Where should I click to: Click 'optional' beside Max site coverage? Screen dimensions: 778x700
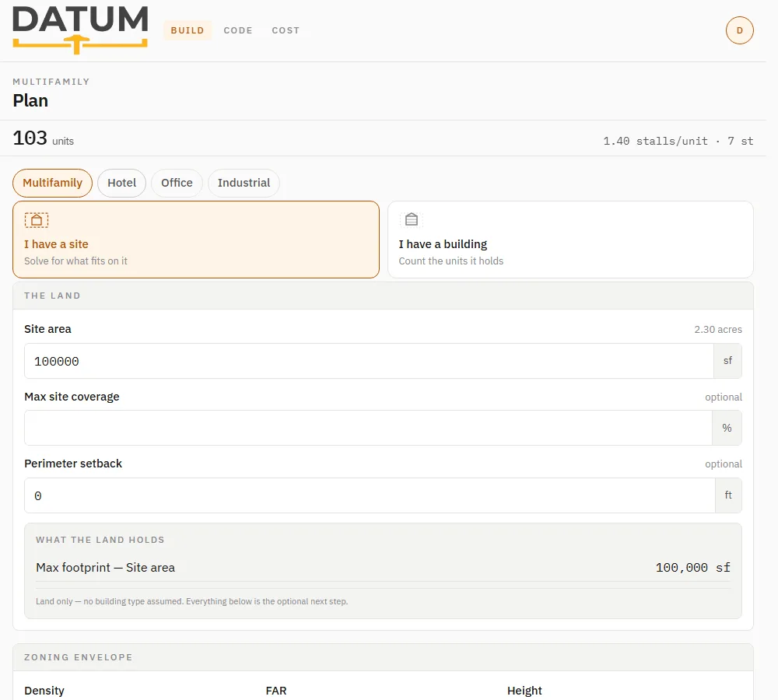[x=724, y=397]
